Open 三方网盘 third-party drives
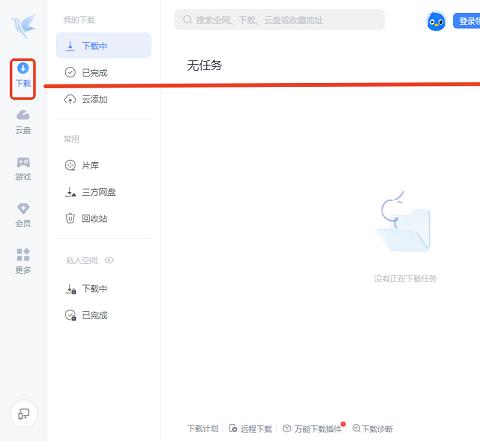 [x=103, y=192]
